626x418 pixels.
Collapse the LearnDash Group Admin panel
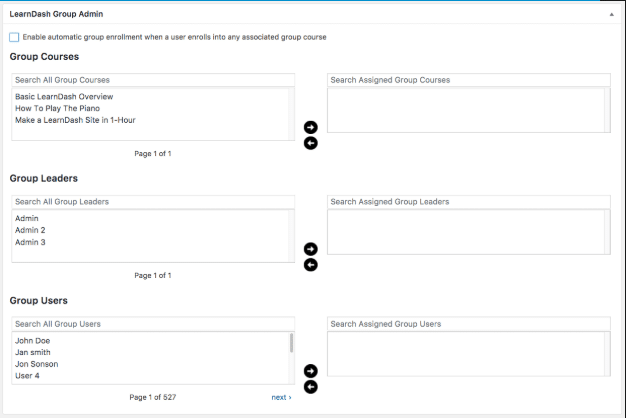(x=611, y=14)
